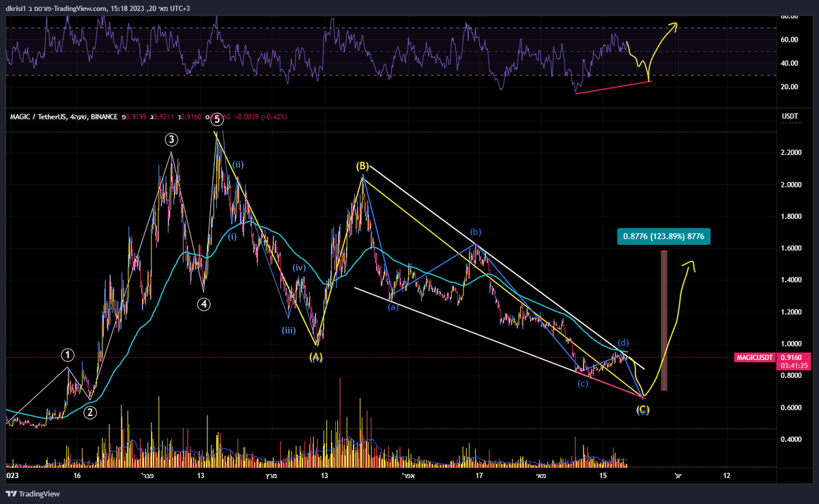
Task: Click the 0.9195 open value in the legend
Action: point(135,117)
